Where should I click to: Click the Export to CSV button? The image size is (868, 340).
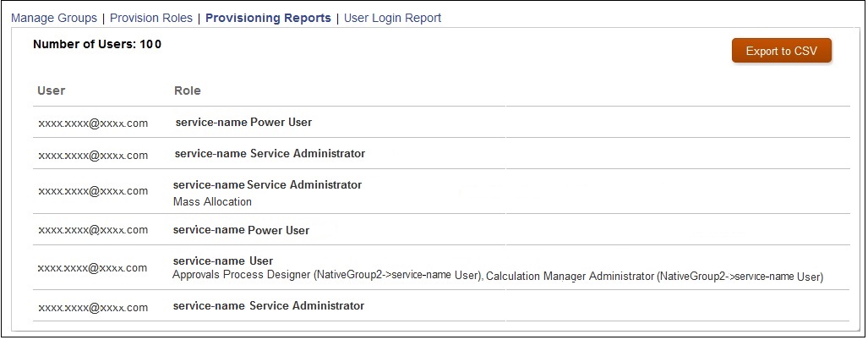782,51
